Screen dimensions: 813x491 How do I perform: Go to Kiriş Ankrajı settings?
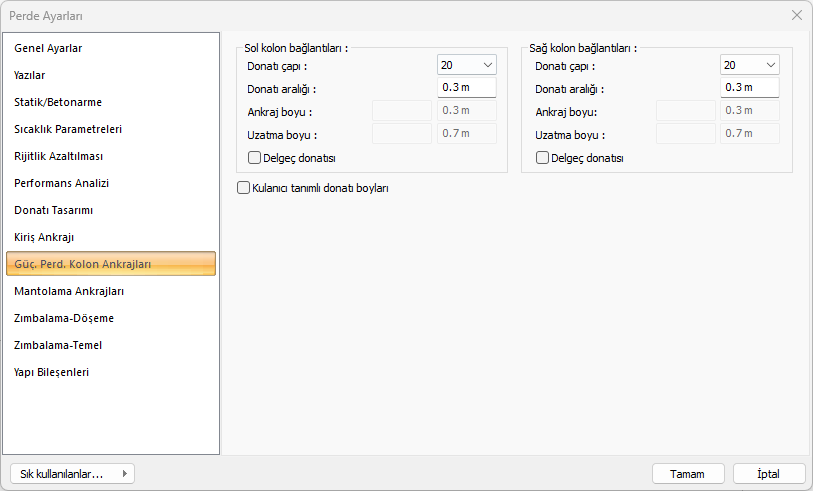(x=44, y=237)
